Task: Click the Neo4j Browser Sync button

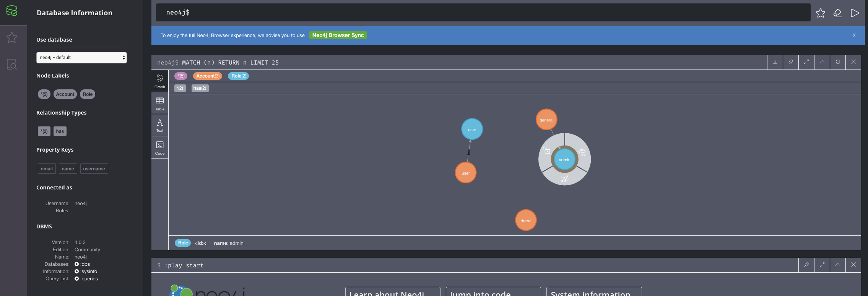Action: pyautogui.click(x=338, y=35)
